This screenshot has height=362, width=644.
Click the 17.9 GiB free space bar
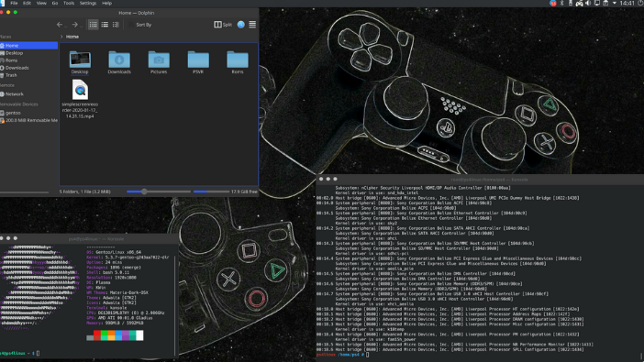pyautogui.click(x=212, y=192)
